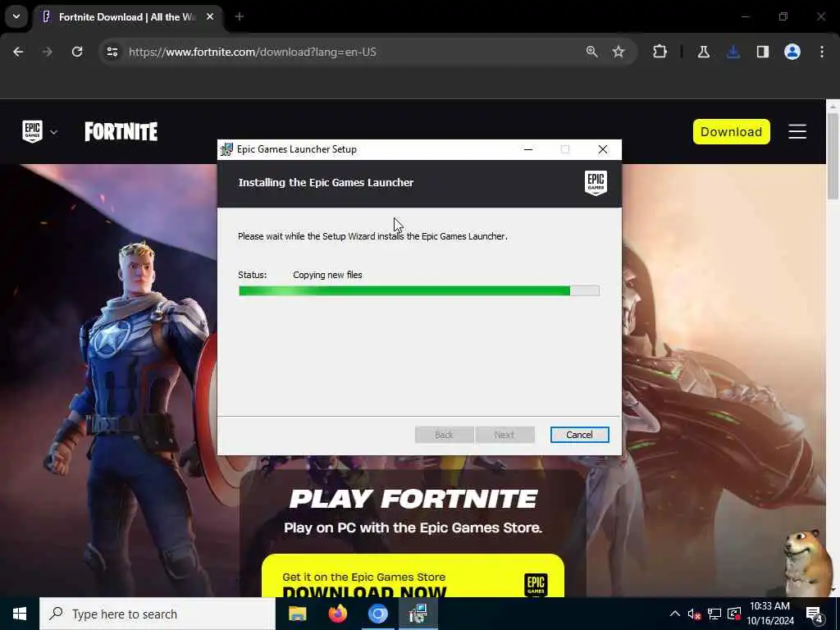Click Get it on the Epic Games Store banner
This screenshot has height=630, width=840.
pos(413,577)
